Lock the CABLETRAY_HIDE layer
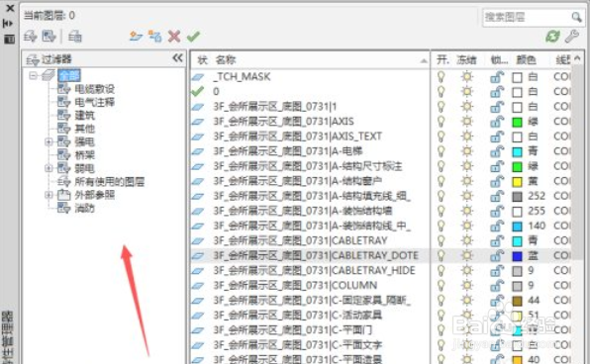Screen dimensions: 590x364 [x=497, y=271]
